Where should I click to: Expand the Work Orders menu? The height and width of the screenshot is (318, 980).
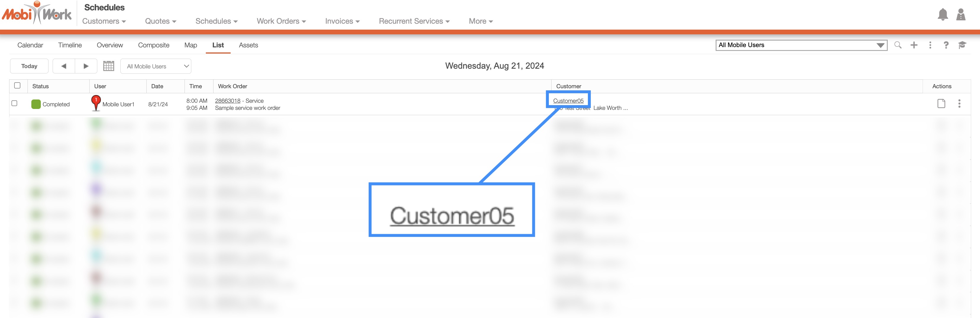pos(281,21)
